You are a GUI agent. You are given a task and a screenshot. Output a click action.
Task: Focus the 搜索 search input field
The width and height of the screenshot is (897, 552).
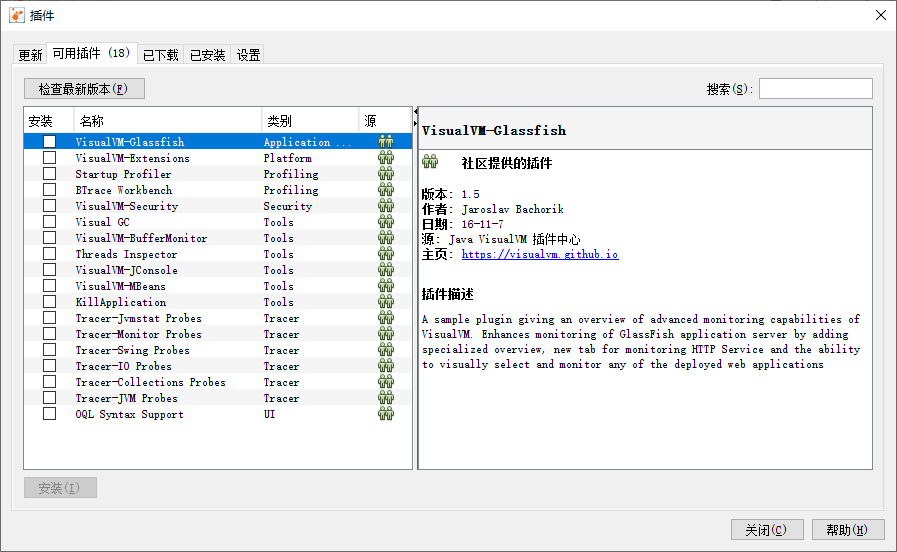pyautogui.click(x=816, y=89)
